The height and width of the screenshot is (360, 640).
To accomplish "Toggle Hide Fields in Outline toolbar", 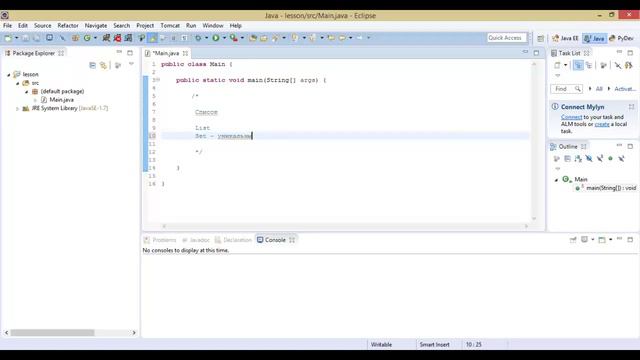I will point(589,158).
